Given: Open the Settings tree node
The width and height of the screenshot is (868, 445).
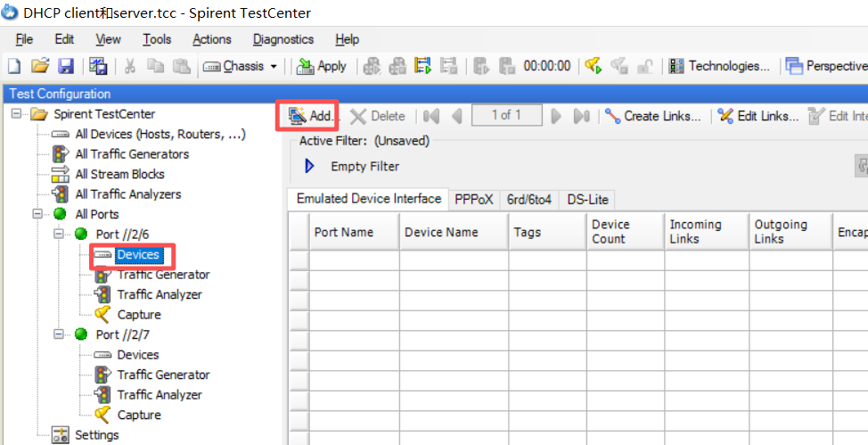Looking at the screenshot, I should click(97, 434).
